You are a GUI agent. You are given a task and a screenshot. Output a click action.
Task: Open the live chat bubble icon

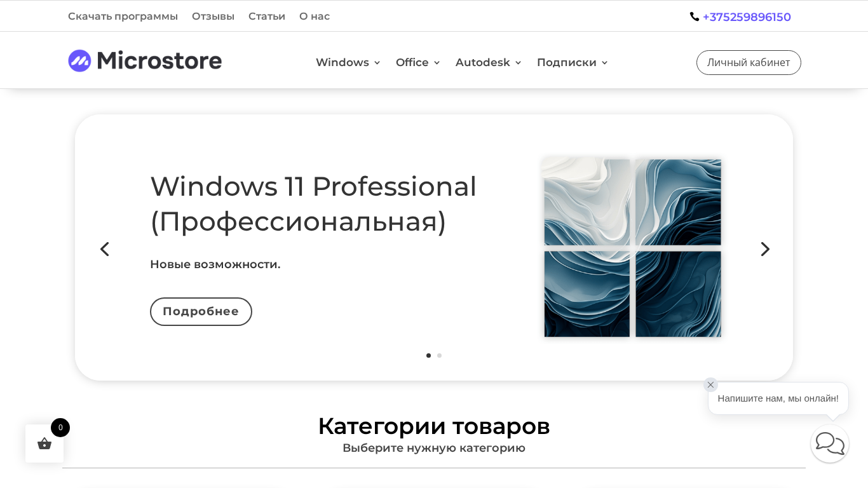click(830, 444)
